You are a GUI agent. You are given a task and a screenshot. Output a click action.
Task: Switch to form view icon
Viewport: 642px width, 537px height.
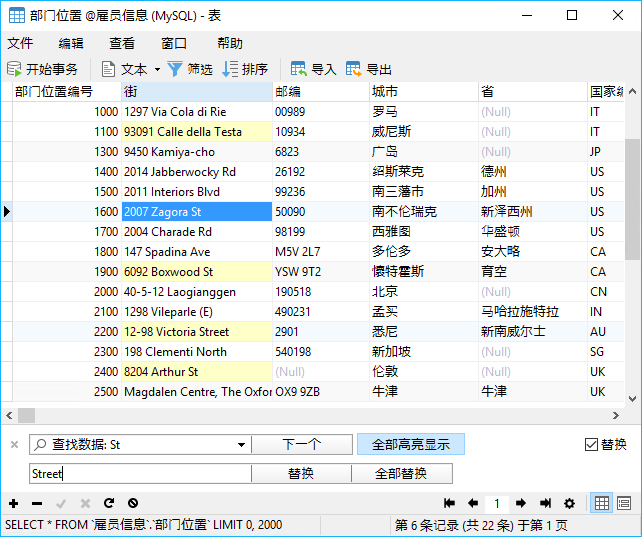(624, 503)
